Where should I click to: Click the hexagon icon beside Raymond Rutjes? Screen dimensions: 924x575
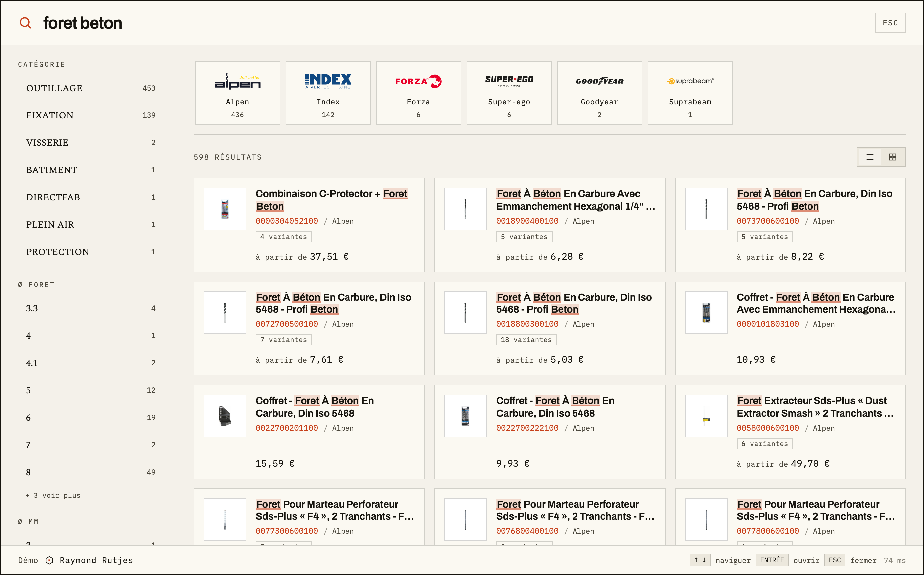(x=49, y=560)
